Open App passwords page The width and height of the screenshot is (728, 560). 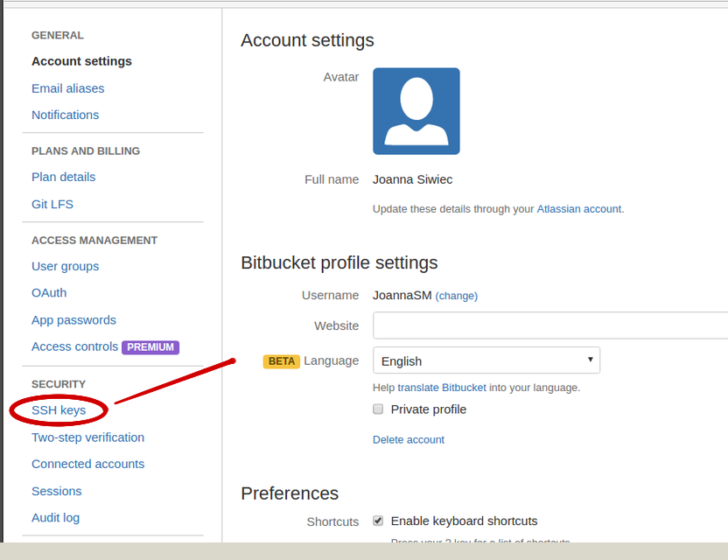73,320
